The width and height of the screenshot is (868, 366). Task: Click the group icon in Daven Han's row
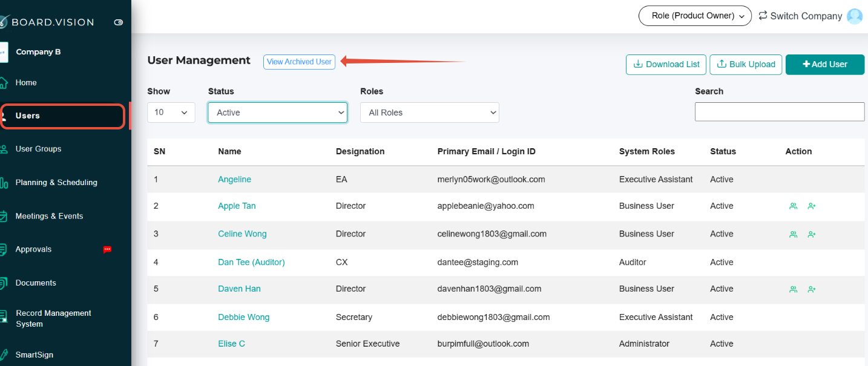pyautogui.click(x=793, y=289)
